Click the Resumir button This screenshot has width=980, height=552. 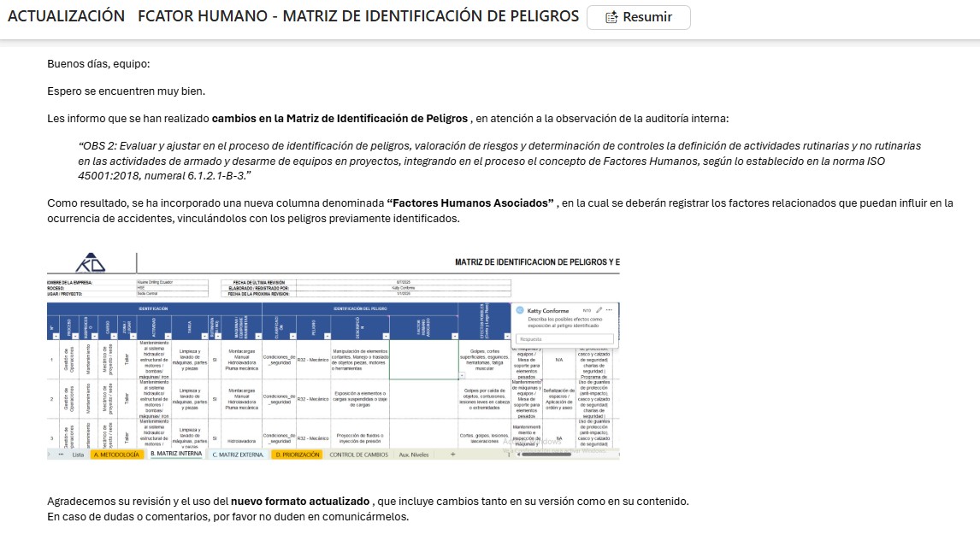click(x=638, y=17)
